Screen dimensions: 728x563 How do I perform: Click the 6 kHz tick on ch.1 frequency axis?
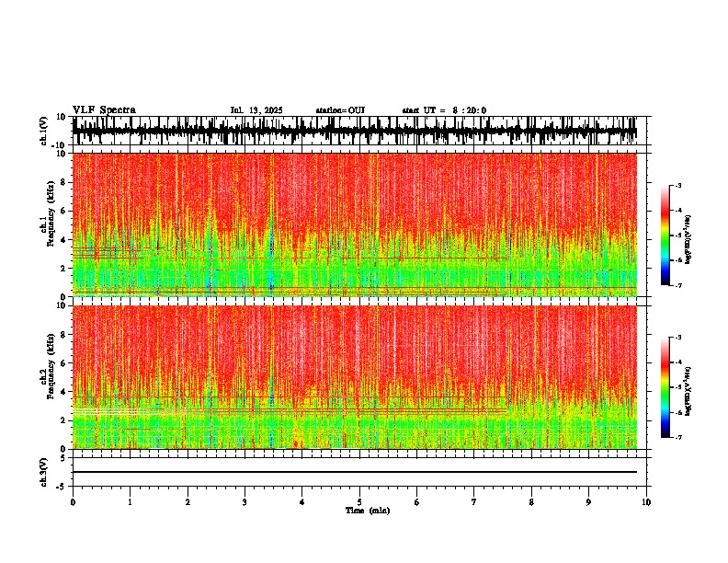[x=64, y=211]
